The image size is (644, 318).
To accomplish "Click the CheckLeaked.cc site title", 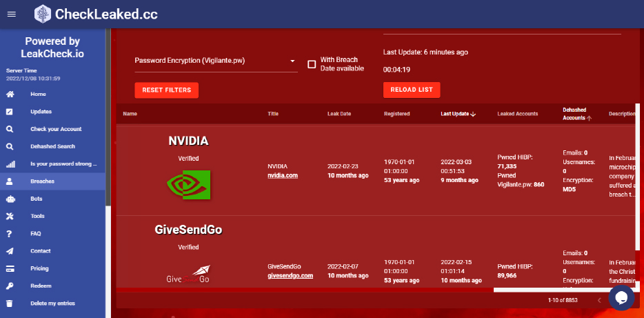I will [x=106, y=14].
